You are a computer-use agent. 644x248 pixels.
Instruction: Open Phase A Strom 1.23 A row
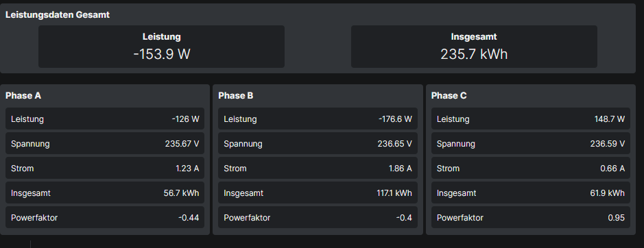click(105, 169)
